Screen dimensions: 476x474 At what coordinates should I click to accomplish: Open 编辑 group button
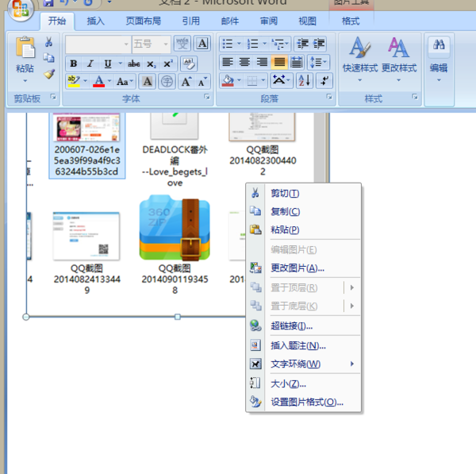439,60
